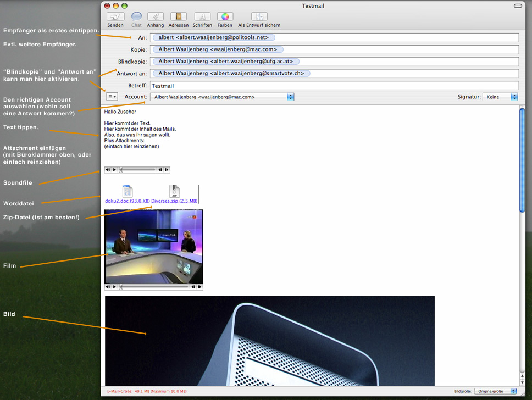This screenshot has width=532, height=400.
Task: Click the doku2.doc (93.0 KB) link
Action: tap(128, 201)
